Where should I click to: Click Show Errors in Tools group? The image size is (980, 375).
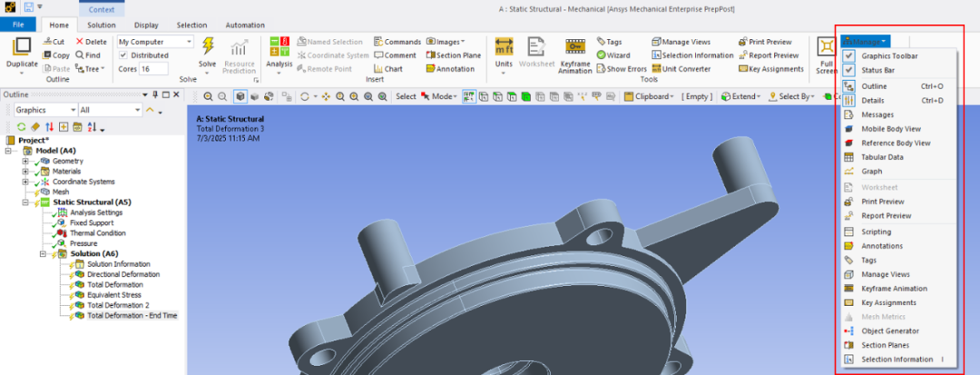pos(622,69)
